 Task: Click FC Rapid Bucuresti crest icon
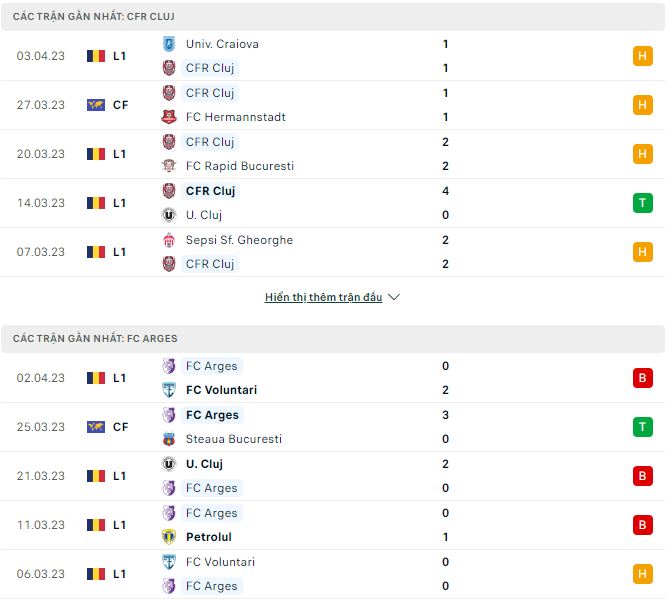point(168,166)
